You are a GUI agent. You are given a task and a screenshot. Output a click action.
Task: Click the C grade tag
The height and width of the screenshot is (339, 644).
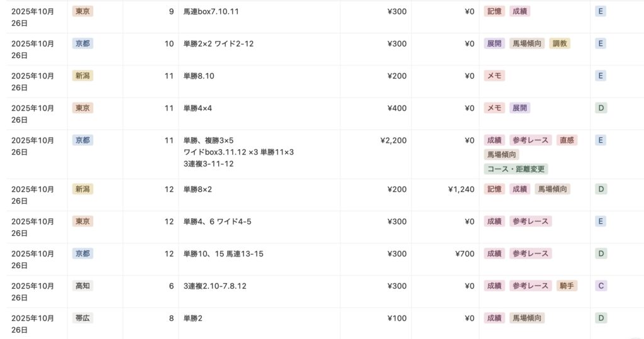click(x=601, y=286)
